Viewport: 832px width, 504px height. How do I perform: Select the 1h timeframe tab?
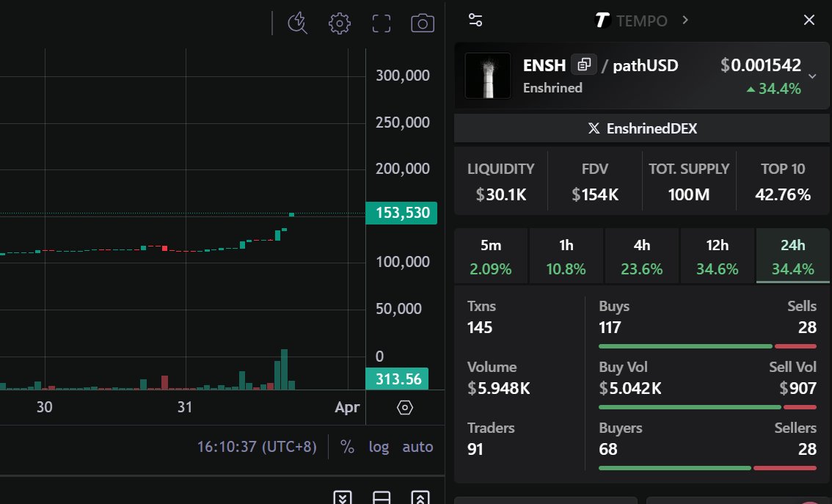(566, 256)
